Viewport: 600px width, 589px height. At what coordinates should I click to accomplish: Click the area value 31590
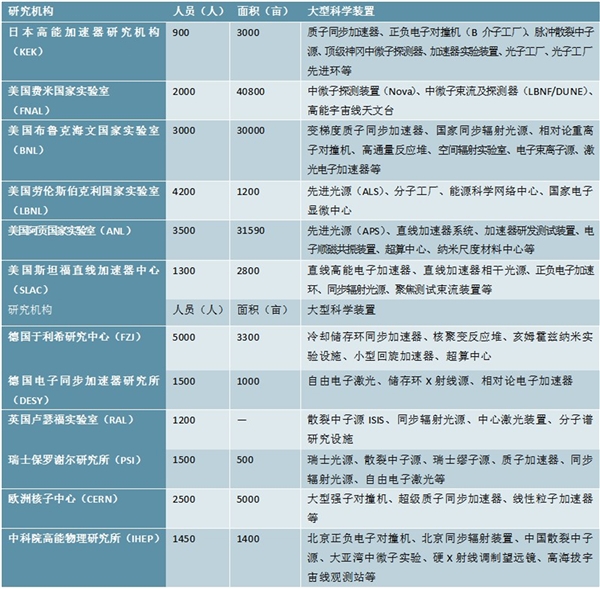251,230
